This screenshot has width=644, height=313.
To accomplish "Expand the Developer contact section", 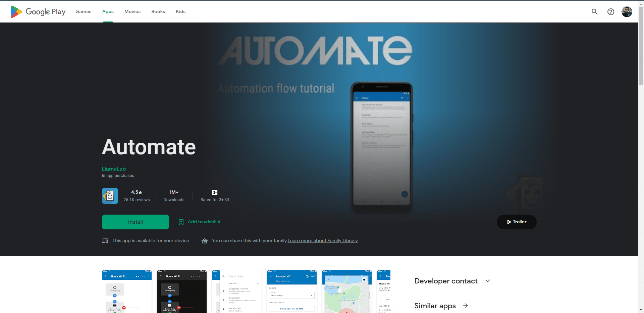I will click(x=452, y=281).
